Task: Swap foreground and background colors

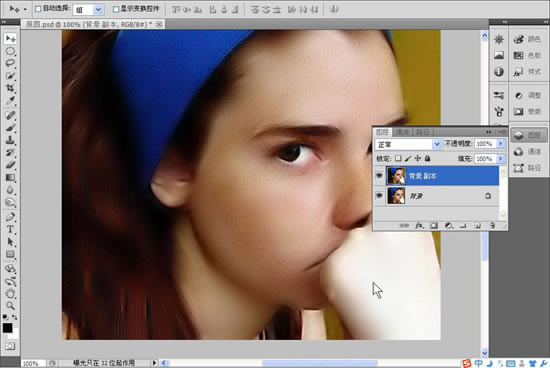Action: click(x=14, y=317)
